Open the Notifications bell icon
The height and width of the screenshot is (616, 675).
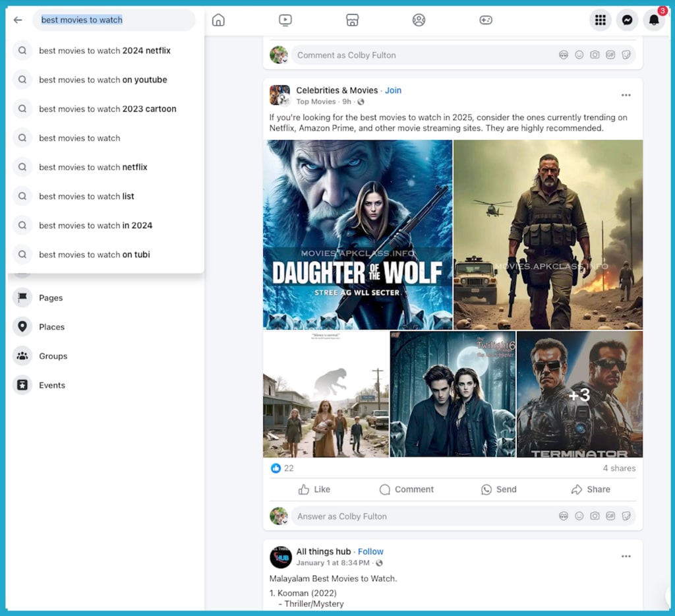pyautogui.click(x=654, y=20)
